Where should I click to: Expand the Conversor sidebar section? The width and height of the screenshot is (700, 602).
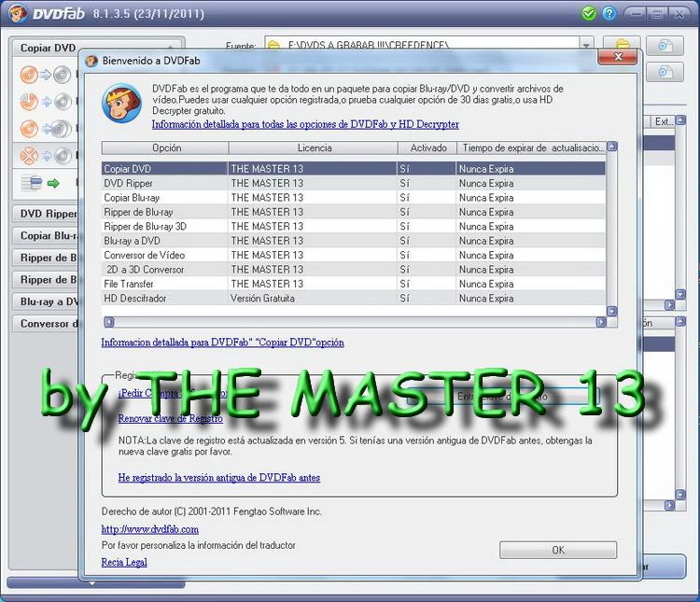click(46, 323)
